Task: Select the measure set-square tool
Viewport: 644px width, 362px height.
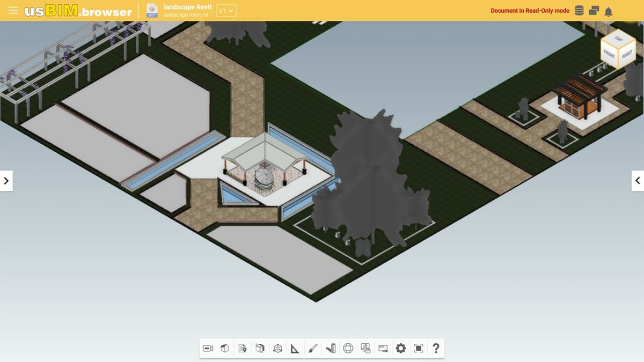Action: [x=295, y=349]
